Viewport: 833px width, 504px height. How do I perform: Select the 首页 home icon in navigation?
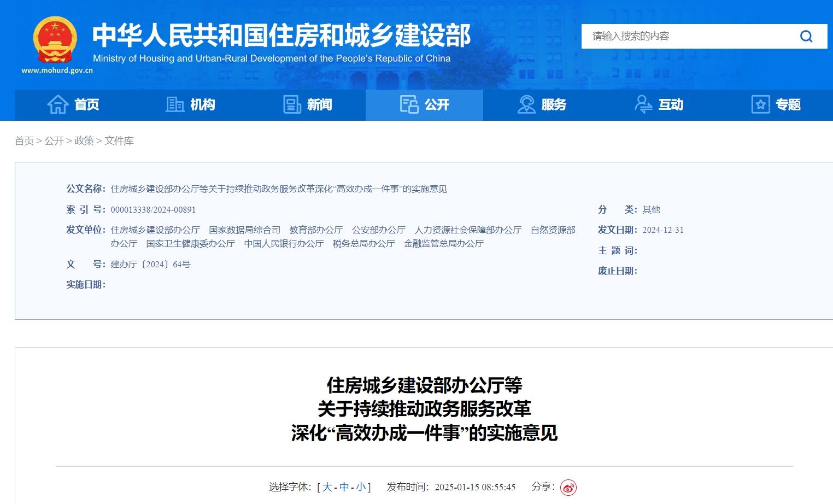tap(58, 104)
